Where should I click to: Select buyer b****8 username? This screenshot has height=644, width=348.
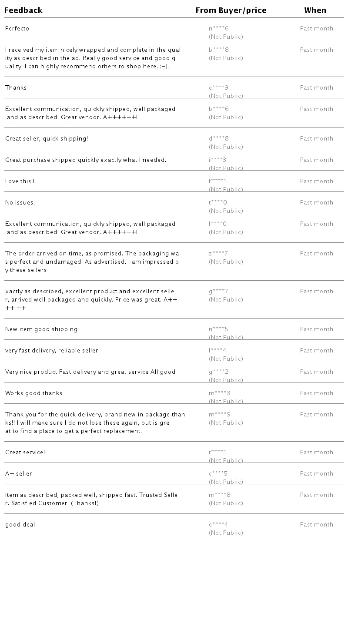(x=218, y=50)
